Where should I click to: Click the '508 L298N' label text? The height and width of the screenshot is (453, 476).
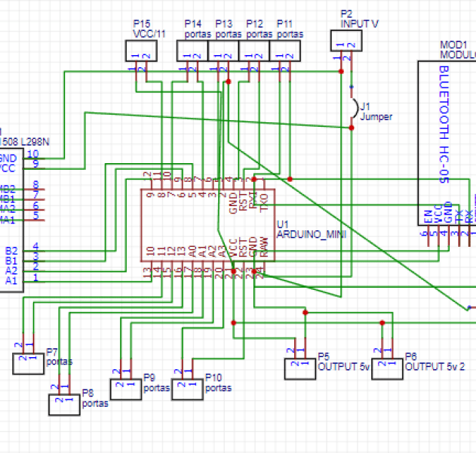click(x=26, y=142)
